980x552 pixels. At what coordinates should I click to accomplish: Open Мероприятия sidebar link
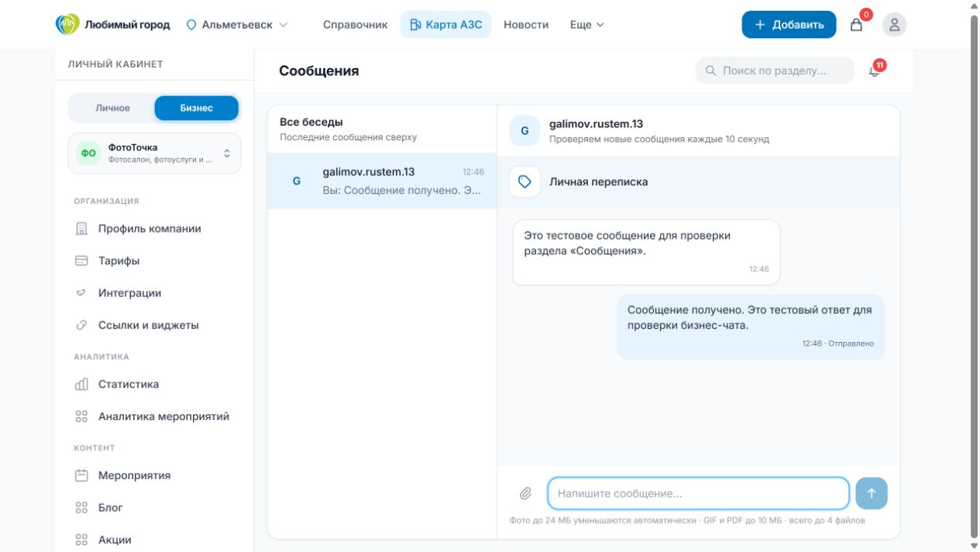[x=155, y=475]
